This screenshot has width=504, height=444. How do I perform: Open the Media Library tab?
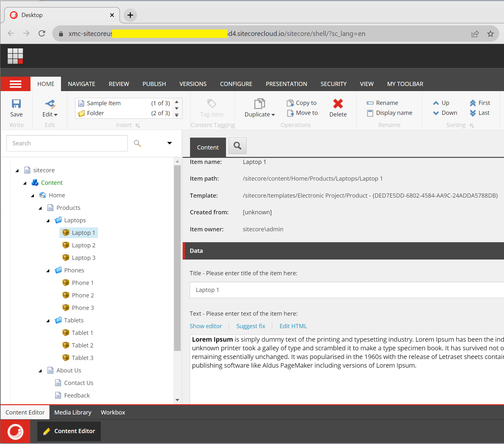click(x=73, y=412)
